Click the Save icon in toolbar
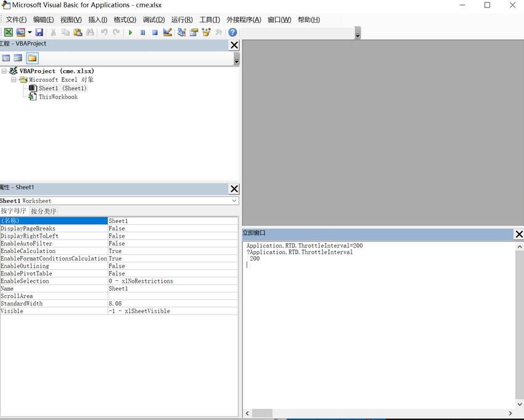Viewport: 524px width, 420px height. pyautogui.click(x=39, y=33)
